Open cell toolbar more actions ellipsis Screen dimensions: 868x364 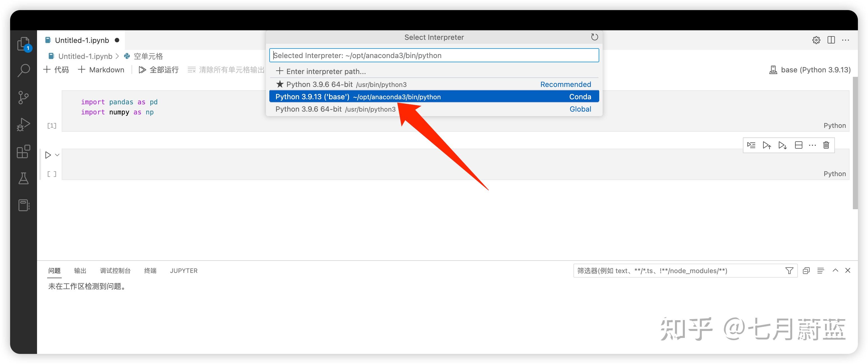(812, 145)
